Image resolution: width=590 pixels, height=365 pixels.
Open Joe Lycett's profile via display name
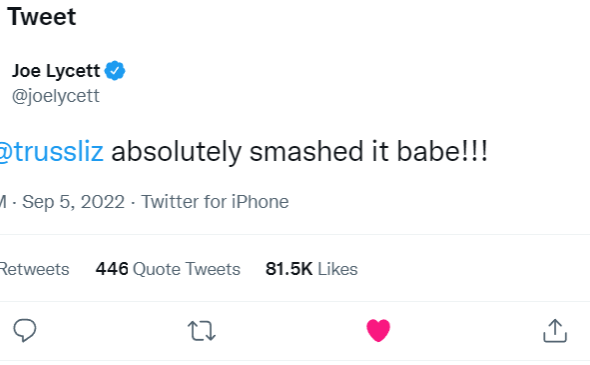(56, 71)
